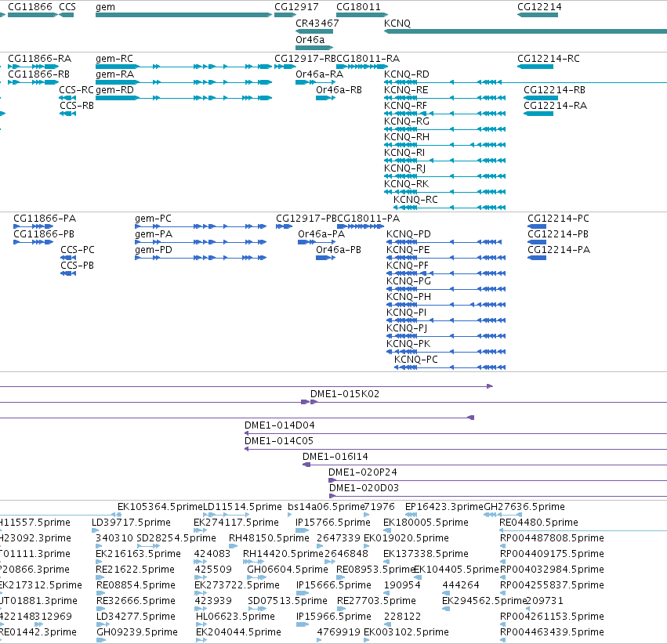The image size is (667, 644).
Task: Click BAC clone DME1-014D04
Action: tap(455, 433)
